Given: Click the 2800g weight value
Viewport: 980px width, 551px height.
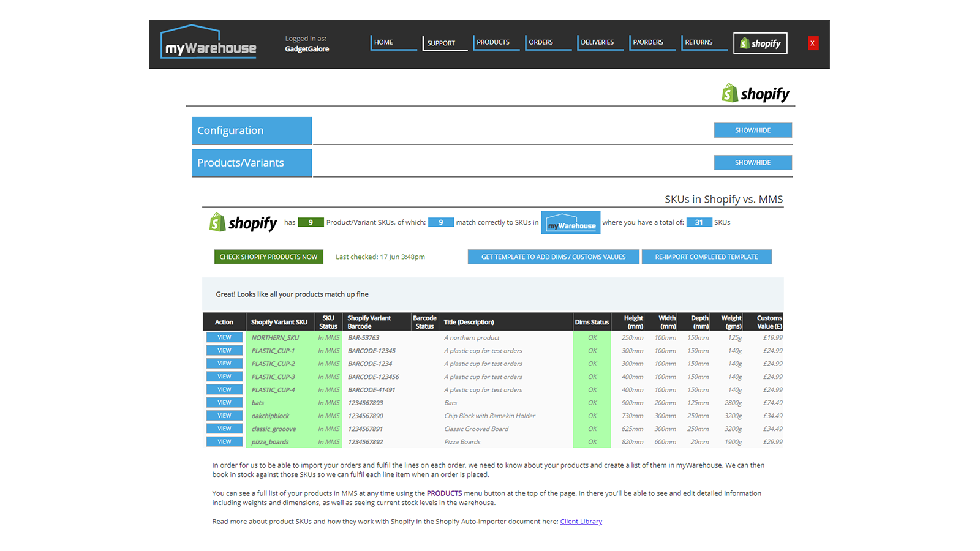Looking at the screenshot, I should point(733,403).
